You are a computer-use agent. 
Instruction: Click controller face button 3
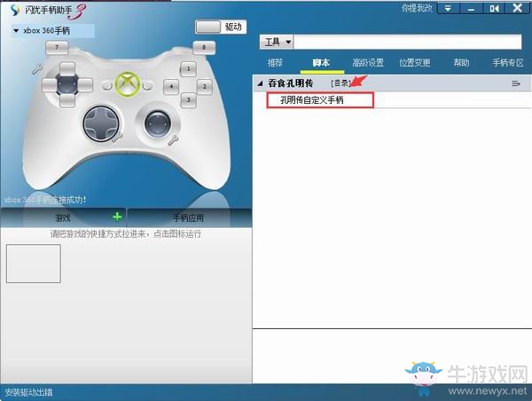[x=189, y=100]
